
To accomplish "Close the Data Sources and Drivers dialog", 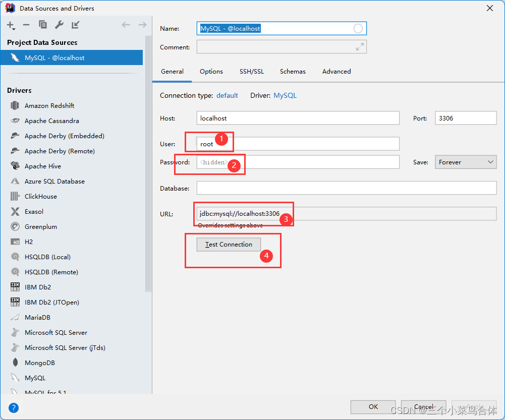I will click(x=489, y=8).
